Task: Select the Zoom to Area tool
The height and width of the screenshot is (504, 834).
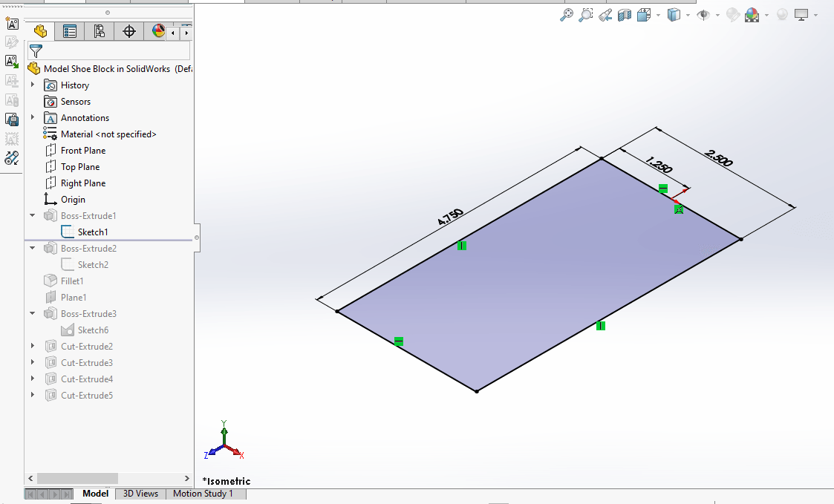Action: click(586, 15)
